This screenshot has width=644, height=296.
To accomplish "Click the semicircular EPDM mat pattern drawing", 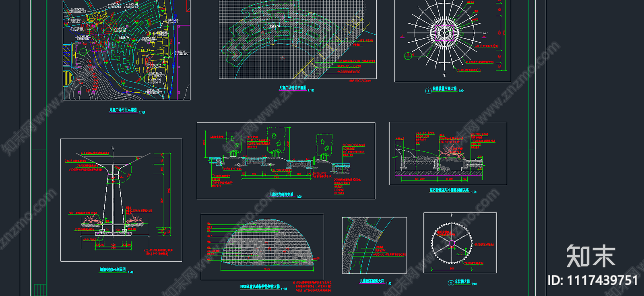I will coord(268,244).
